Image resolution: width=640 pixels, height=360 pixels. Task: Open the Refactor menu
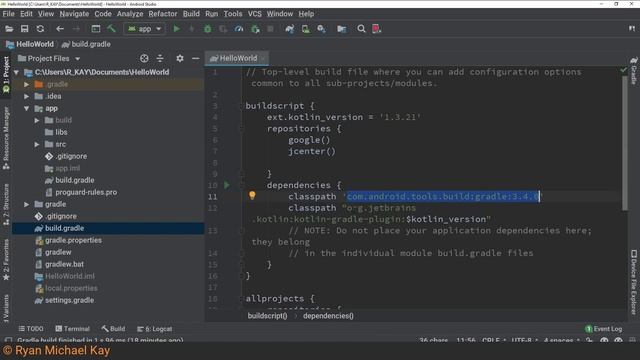tap(162, 14)
